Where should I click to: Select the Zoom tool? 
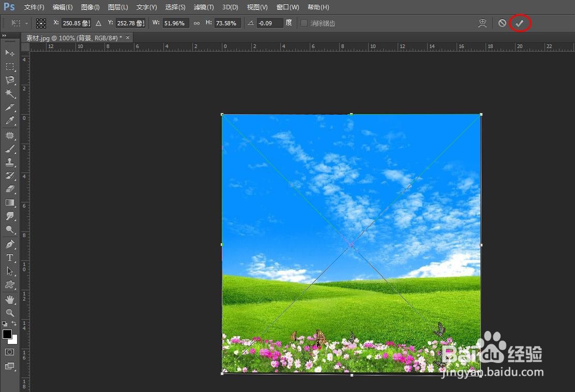coord(9,312)
